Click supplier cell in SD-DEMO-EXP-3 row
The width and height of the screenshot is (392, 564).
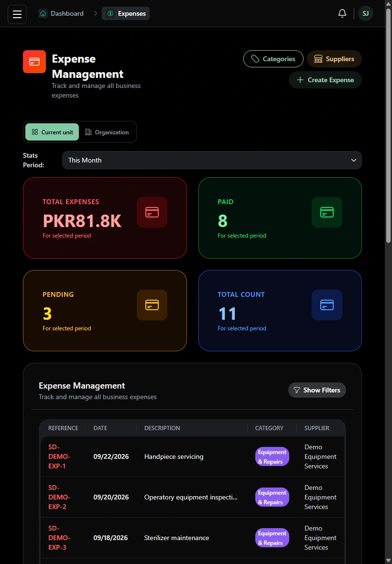pyautogui.click(x=320, y=538)
